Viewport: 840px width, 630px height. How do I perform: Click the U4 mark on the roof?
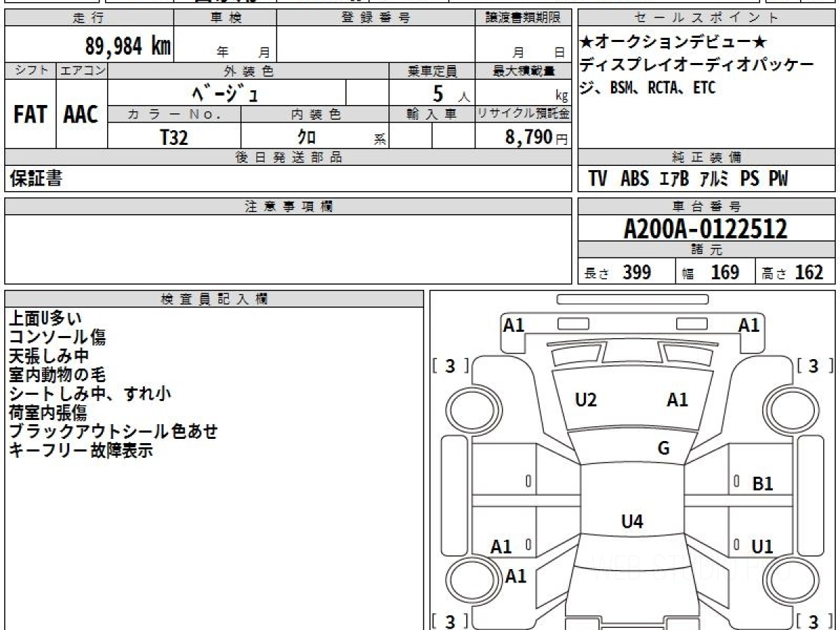(x=632, y=521)
